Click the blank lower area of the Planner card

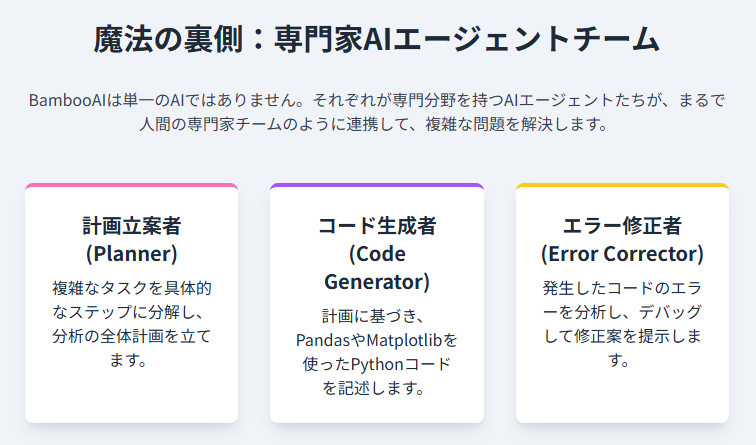[132, 395]
